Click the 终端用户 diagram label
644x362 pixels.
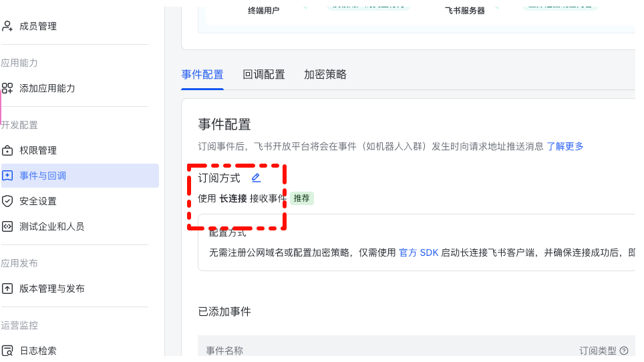[x=263, y=10]
